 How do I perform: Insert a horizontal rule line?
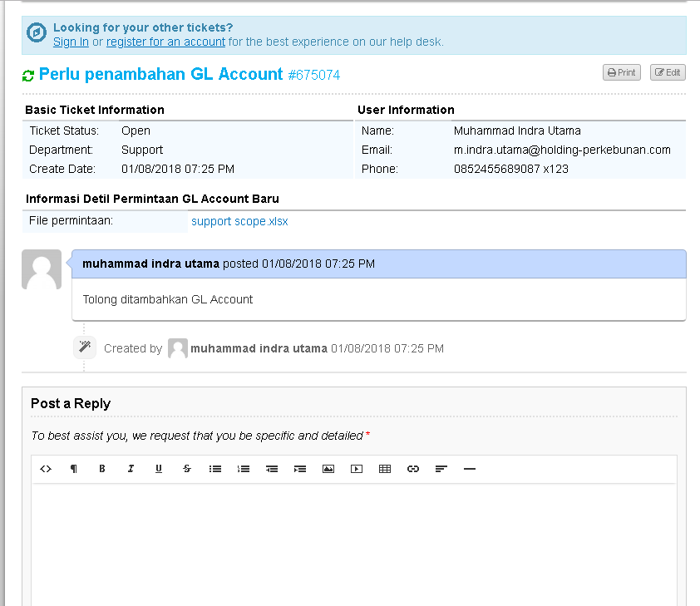pyautogui.click(x=470, y=469)
